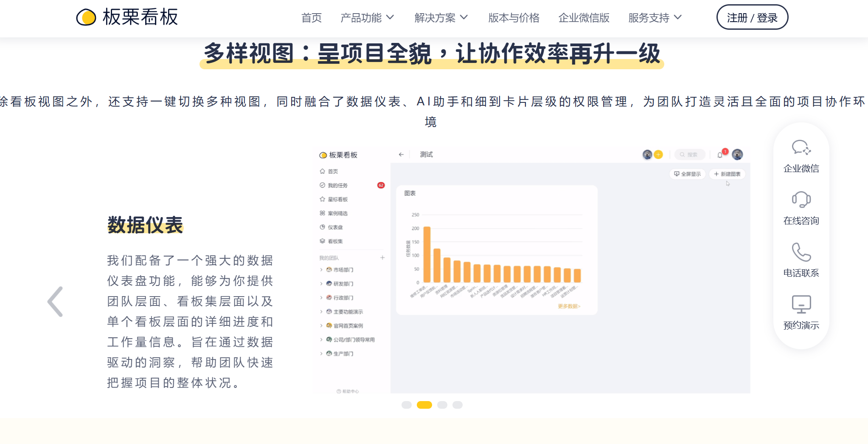Click the 新建图表 button in the demo
Screen dimensions: 868x444
[727, 174]
